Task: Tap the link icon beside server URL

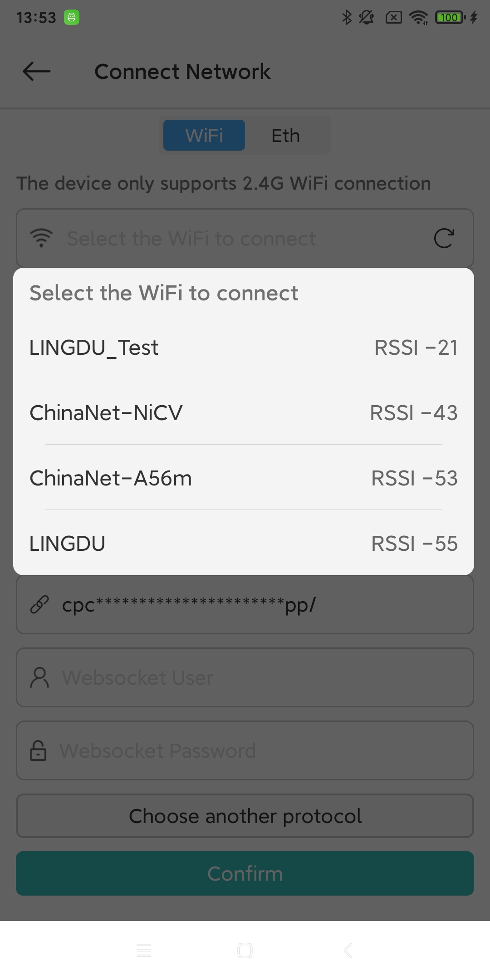Action: point(39,605)
